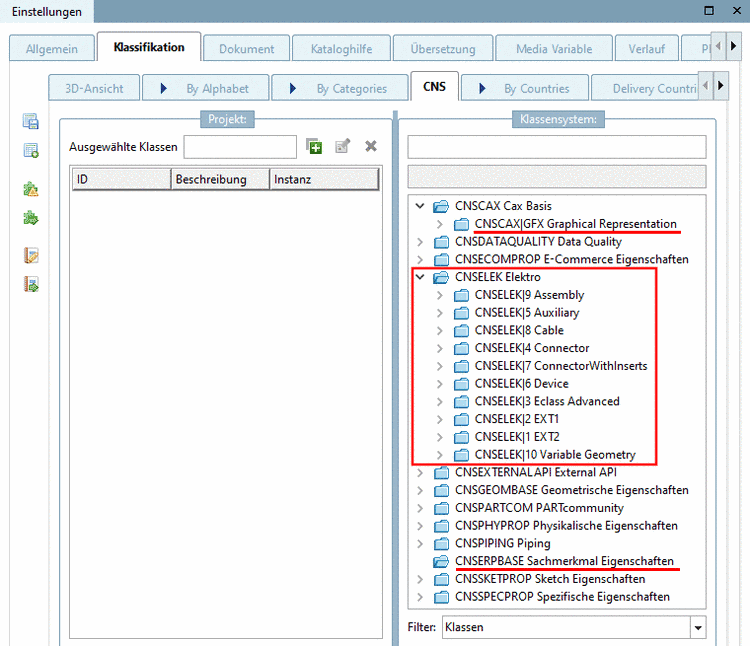Open the Media Variable tab

click(x=554, y=49)
